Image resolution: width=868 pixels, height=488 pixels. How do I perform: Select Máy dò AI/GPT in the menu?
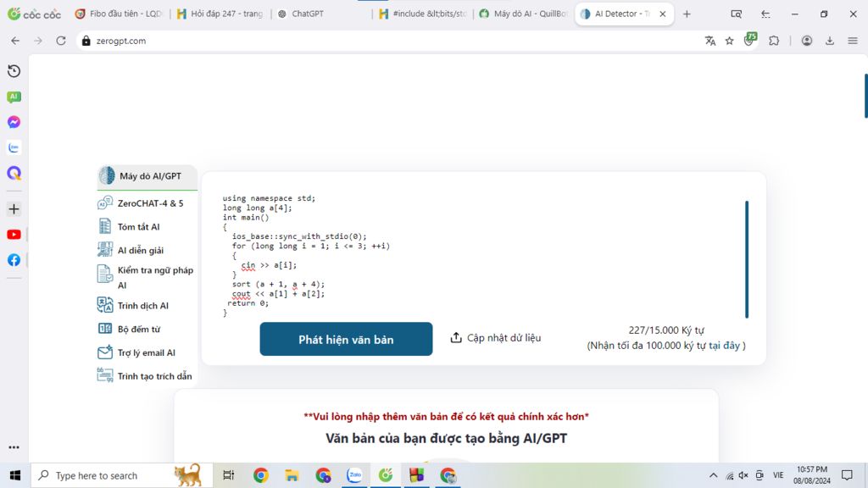tap(147, 176)
